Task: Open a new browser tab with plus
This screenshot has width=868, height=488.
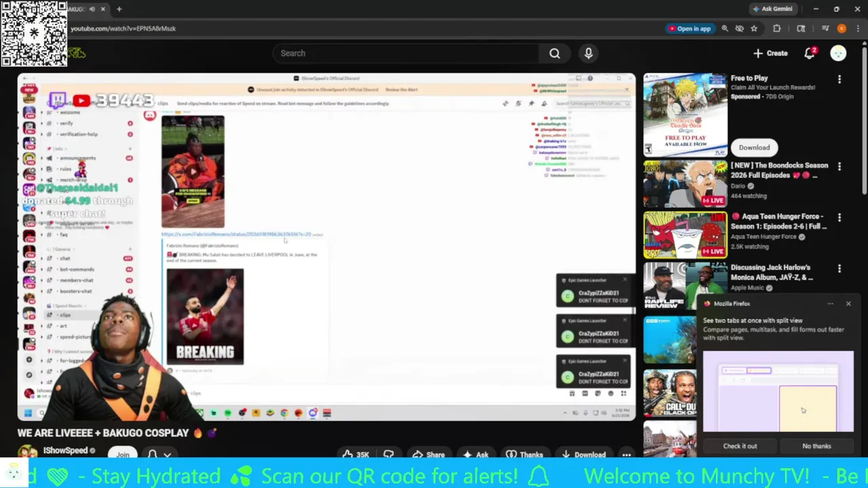Action: pos(119,9)
